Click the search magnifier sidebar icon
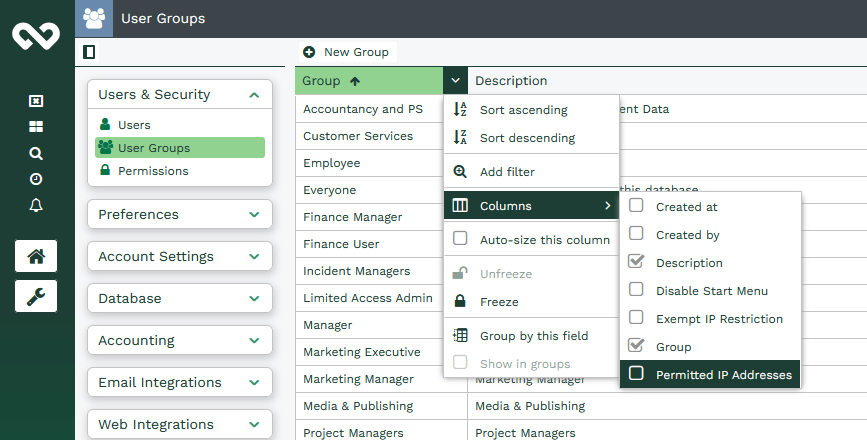Screen dimensions: 867x440 [x=36, y=153]
